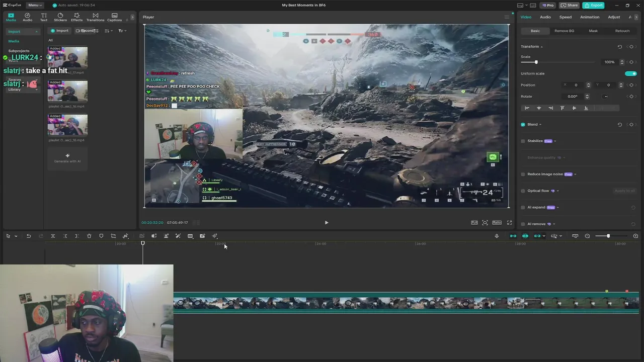644x362 pixels.
Task: Click the Share button
Action: coord(570,5)
